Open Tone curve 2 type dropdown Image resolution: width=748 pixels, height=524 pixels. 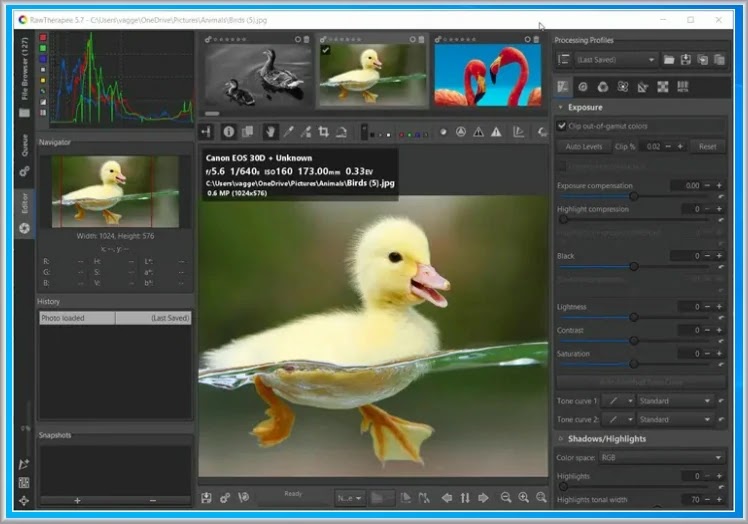618,419
